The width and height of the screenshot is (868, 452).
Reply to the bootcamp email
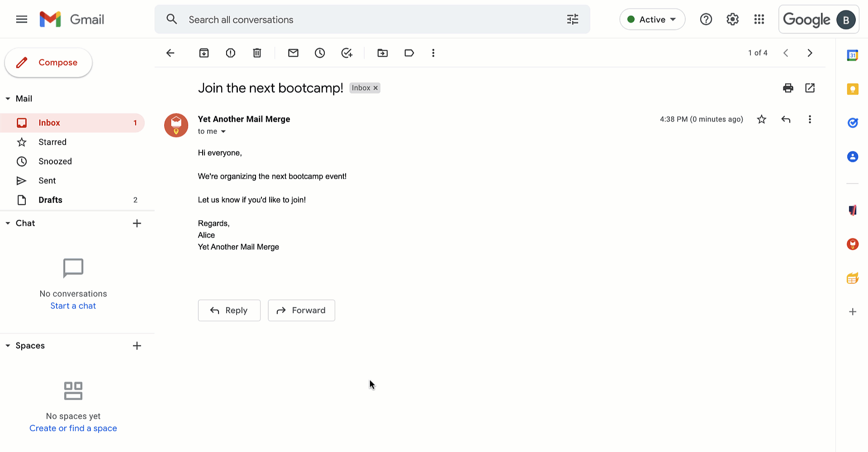pos(229,310)
